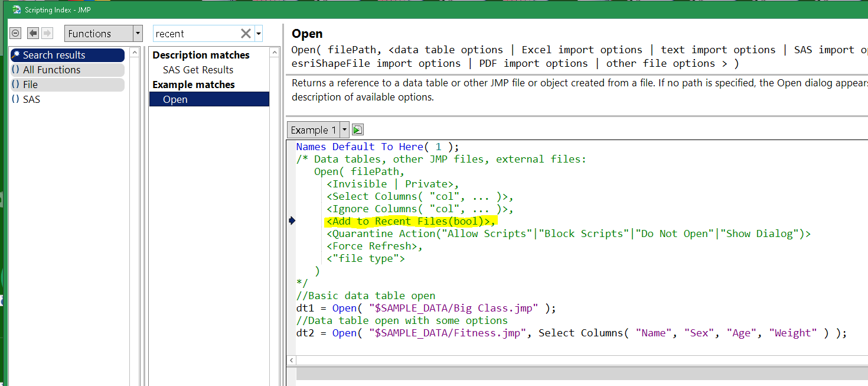Screen dimensions: 868x386
Task: Click the Open function title
Action: click(x=307, y=34)
